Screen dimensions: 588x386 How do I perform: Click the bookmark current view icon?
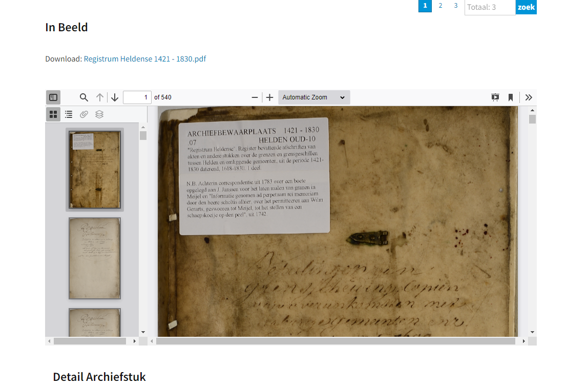click(510, 97)
